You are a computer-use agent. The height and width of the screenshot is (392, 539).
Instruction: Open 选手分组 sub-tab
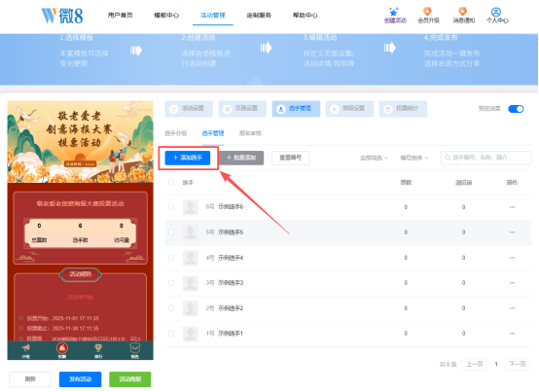176,133
